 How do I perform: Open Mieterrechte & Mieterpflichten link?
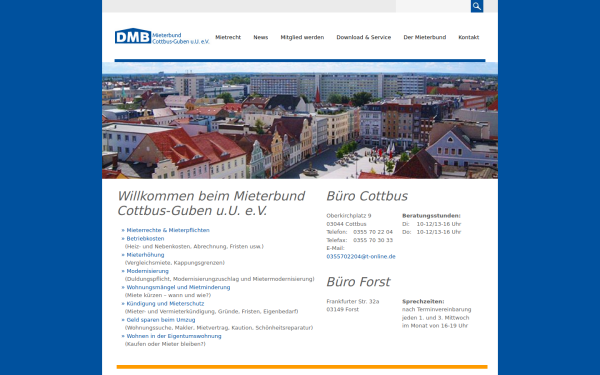click(168, 230)
